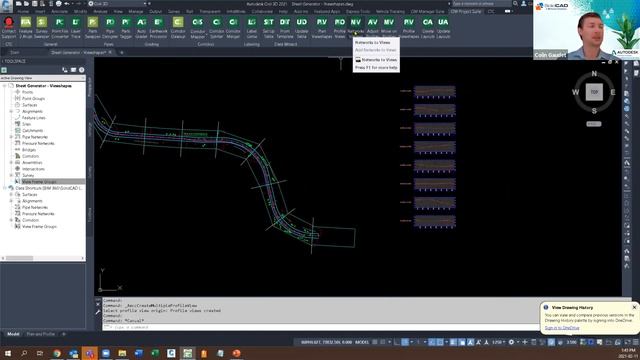Image resolution: width=640 pixels, height=360 pixels.
Task: Select View Frame Groups under Sheet Generator drawing
Action: coord(39,182)
